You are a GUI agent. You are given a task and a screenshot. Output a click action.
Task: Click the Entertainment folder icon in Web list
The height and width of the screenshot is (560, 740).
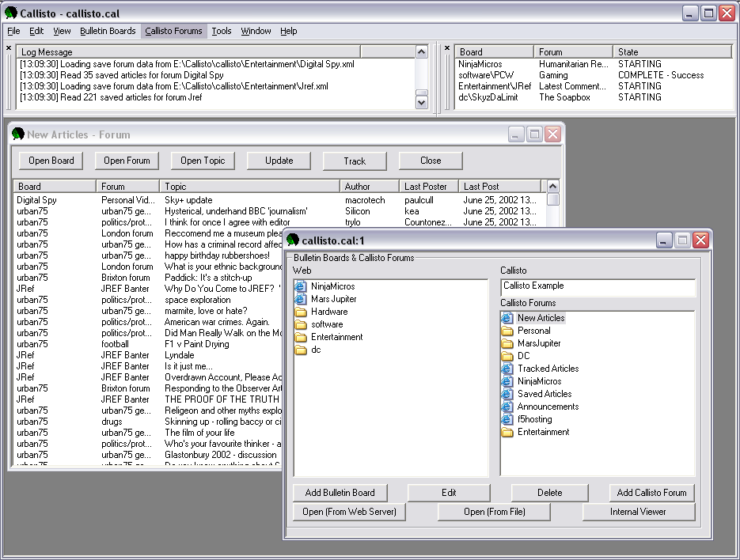pyautogui.click(x=301, y=337)
